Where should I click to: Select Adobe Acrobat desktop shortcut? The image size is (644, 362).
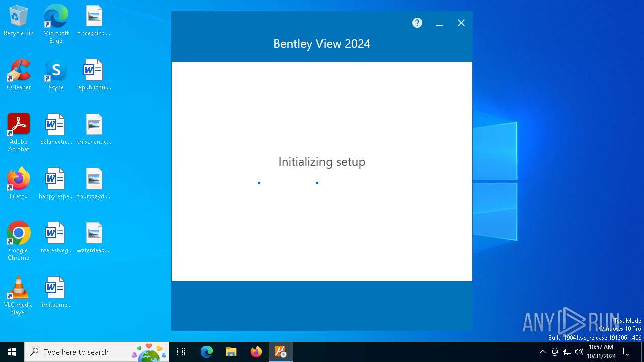click(19, 133)
